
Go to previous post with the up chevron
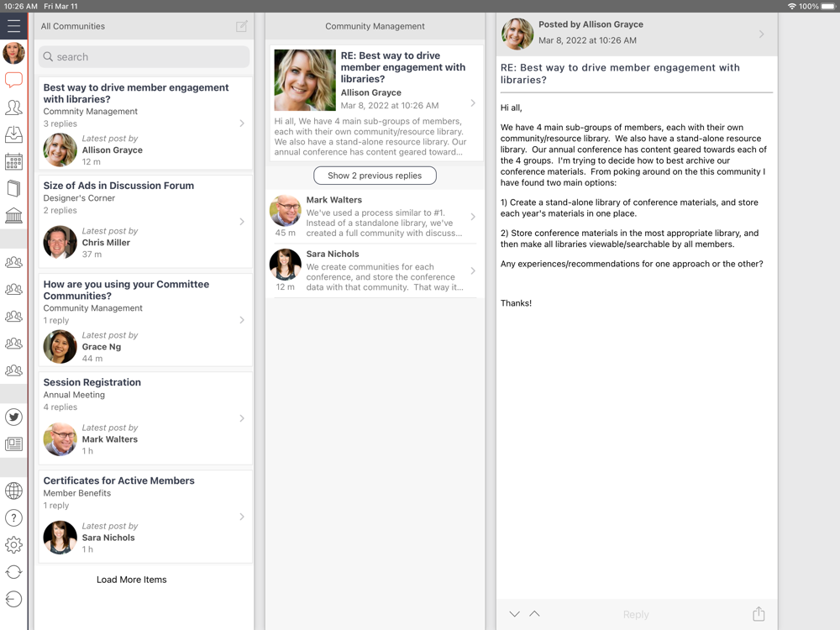(x=534, y=614)
